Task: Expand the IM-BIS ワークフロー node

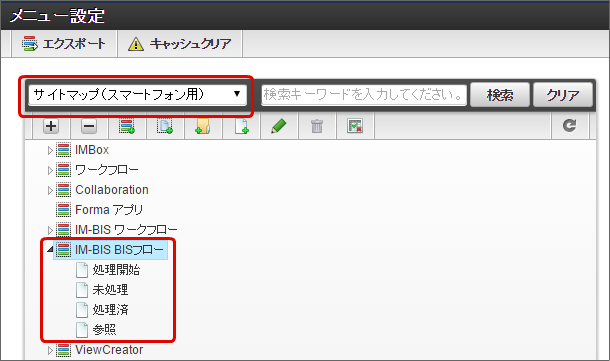Action: [x=50, y=230]
